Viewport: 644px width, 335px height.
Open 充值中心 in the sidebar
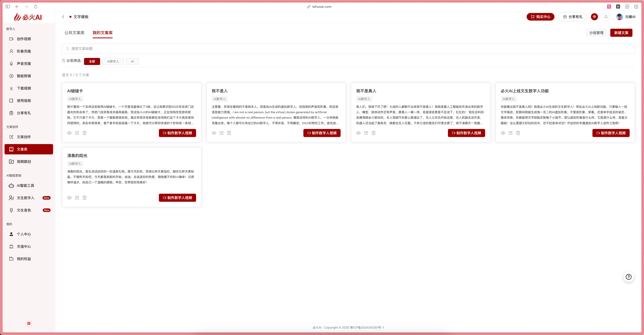coord(29,247)
